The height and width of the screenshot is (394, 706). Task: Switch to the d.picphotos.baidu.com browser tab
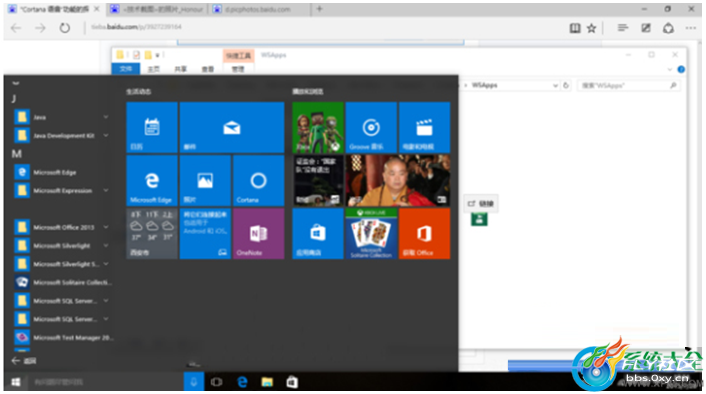pyautogui.click(x=258, y=9)
